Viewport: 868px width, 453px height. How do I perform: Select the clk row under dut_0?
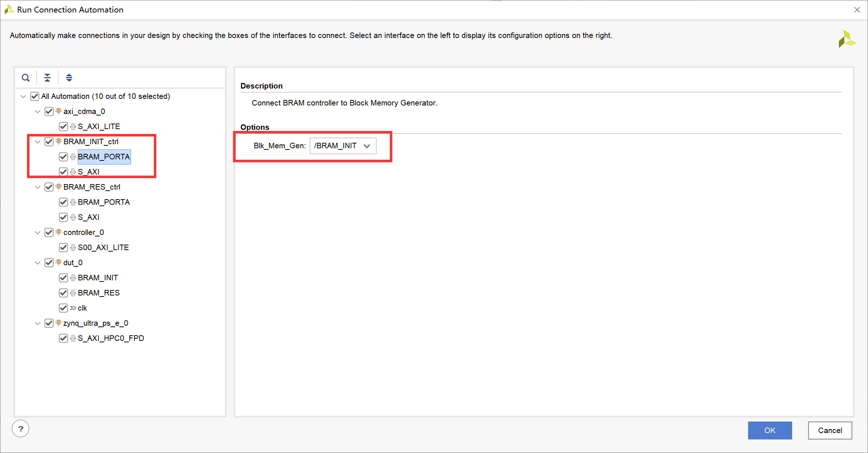coord(82,308)
